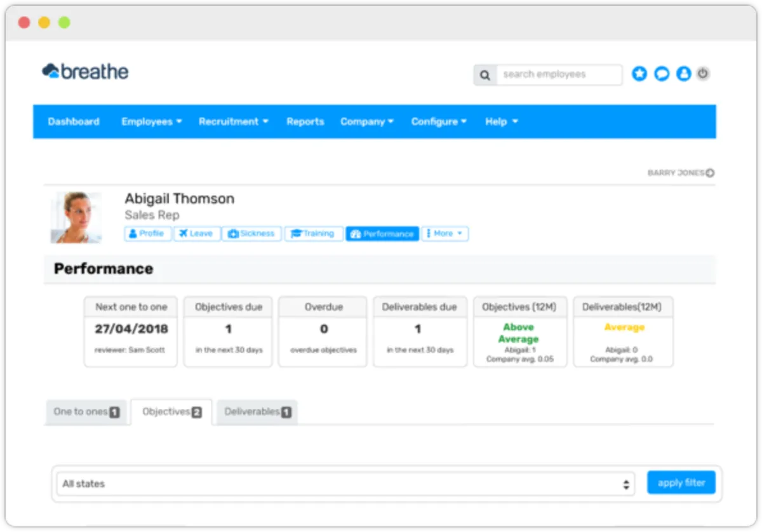Viewport: 762px width, 532px height.
Task: Switch to the Objectives tab
Action: click(x=171, y=412)
